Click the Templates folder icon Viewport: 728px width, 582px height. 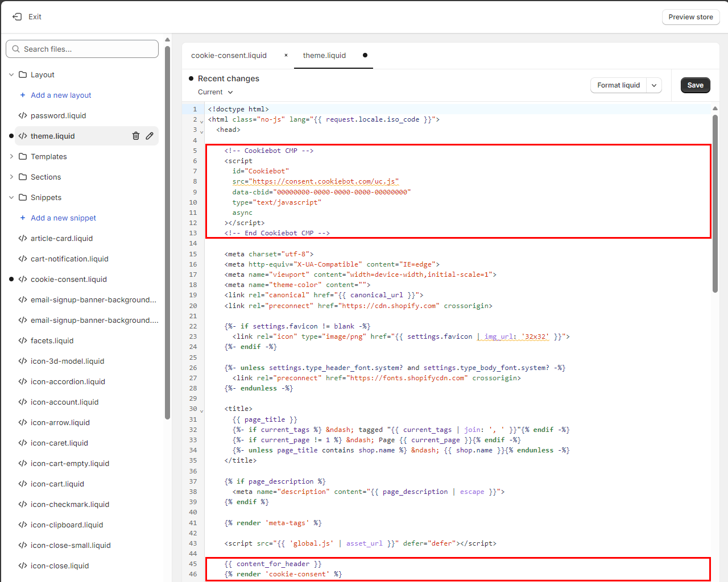pyautogui.click(x=23, y=156)
